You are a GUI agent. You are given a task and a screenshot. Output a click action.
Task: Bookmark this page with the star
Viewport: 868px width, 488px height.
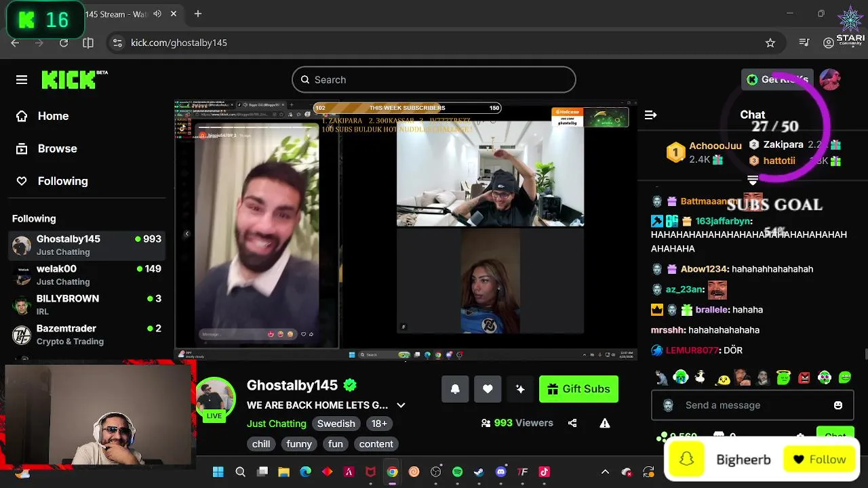[770, 43]
